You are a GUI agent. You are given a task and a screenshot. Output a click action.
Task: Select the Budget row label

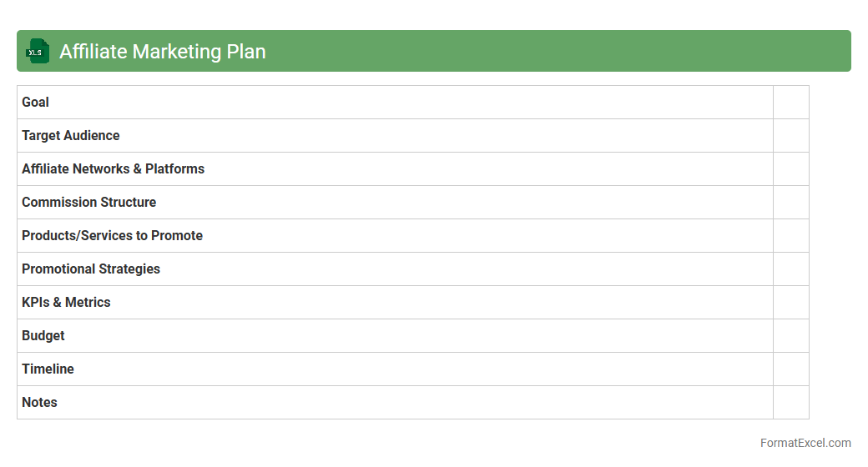pos(43,335)
